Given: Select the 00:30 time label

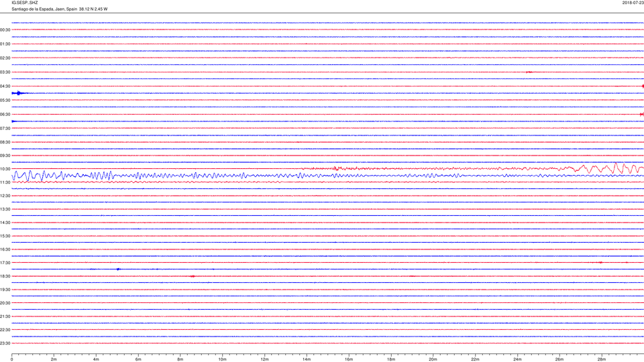Looking at the screenshot, I should point(5,30).
